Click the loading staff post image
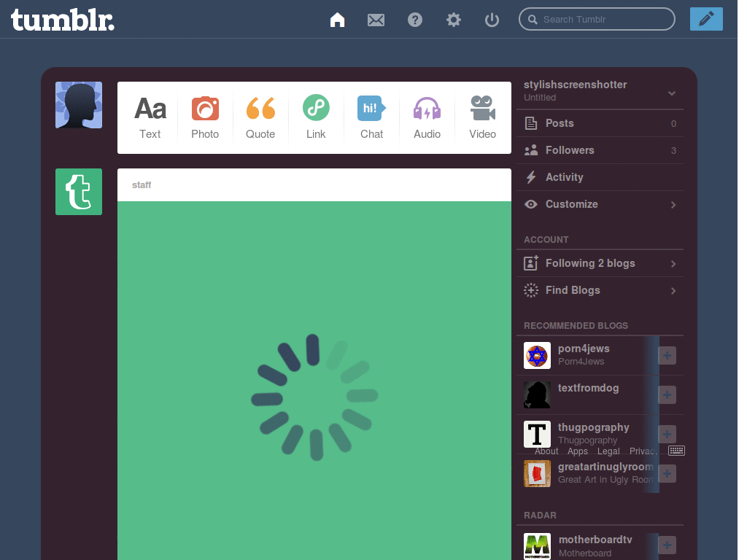This screenshot has height=560, width=747. coord(314,381)
